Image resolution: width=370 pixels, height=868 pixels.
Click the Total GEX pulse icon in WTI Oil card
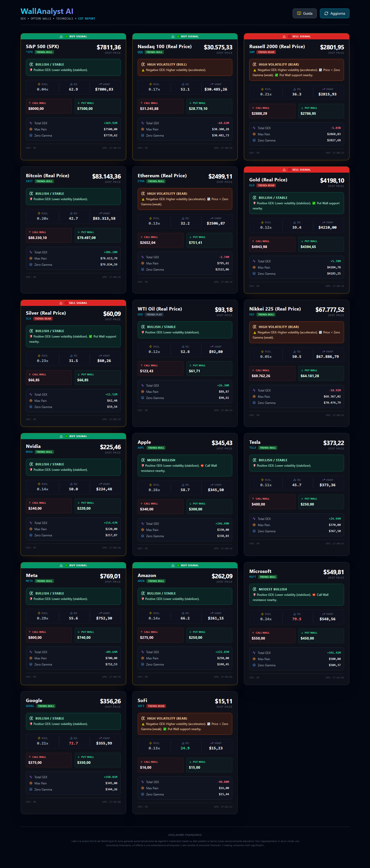(x=142, y=385)
